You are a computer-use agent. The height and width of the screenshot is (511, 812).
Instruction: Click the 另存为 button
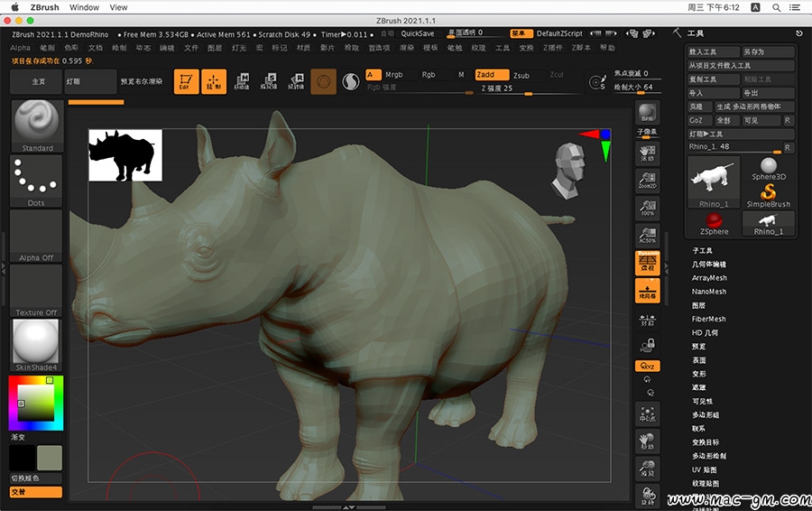point(769,51)
